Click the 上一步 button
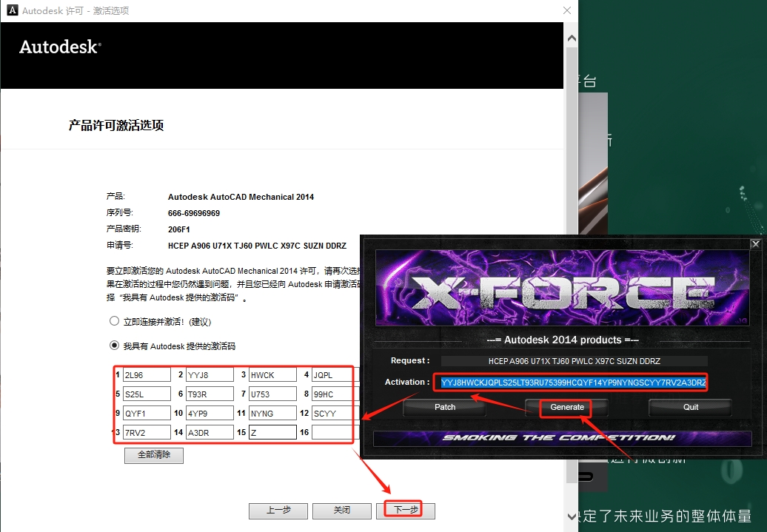 pos(278,510)
